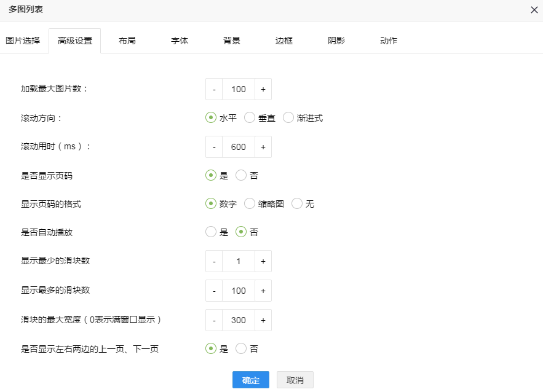Increase 显示最少的滑块数 using plus
Viewport: 543px width, 392px height.
pos(263,261)
